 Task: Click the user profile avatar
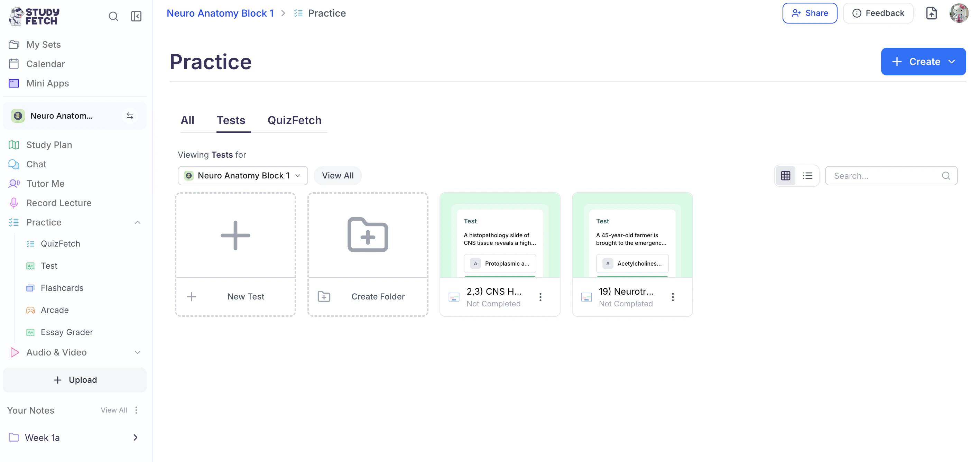pos(959,13)
